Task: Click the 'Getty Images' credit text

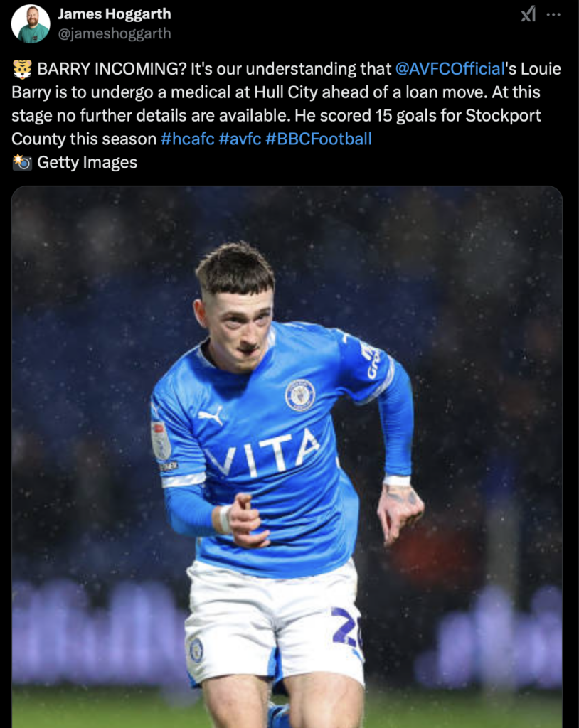Action: pos(87,162)
